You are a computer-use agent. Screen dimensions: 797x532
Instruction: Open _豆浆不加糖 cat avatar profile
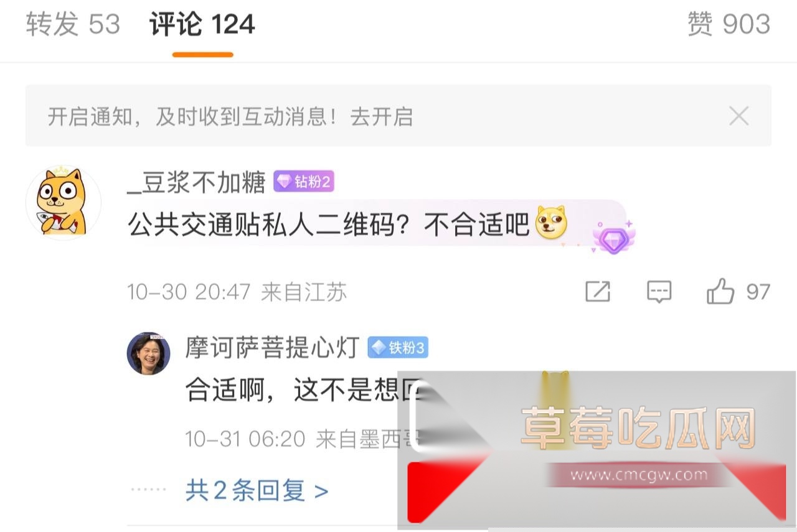[63, 202]
